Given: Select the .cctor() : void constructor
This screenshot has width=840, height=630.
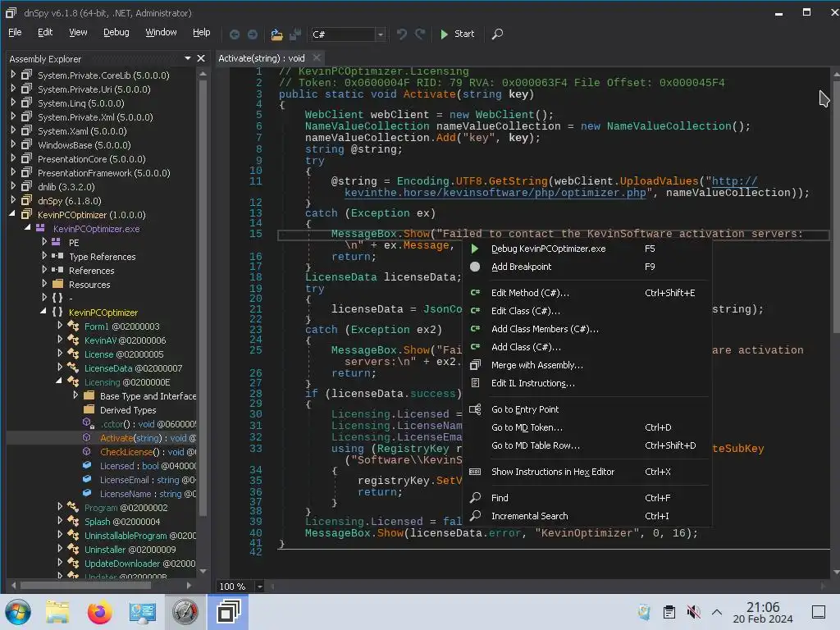Looking at the screenshot, I should pos(148,424).
